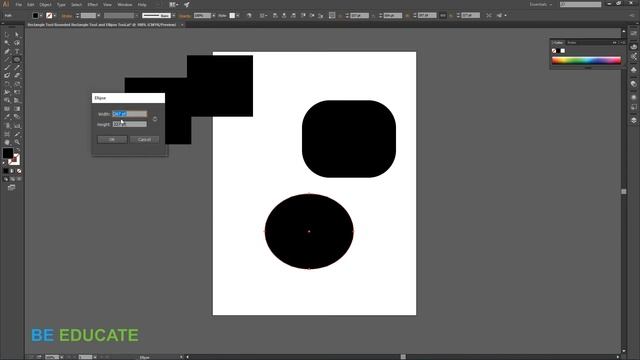The height and width of the screenshot is (360, 640).
Task: Select the Lasso tool
Action: (x=17, y=43)
